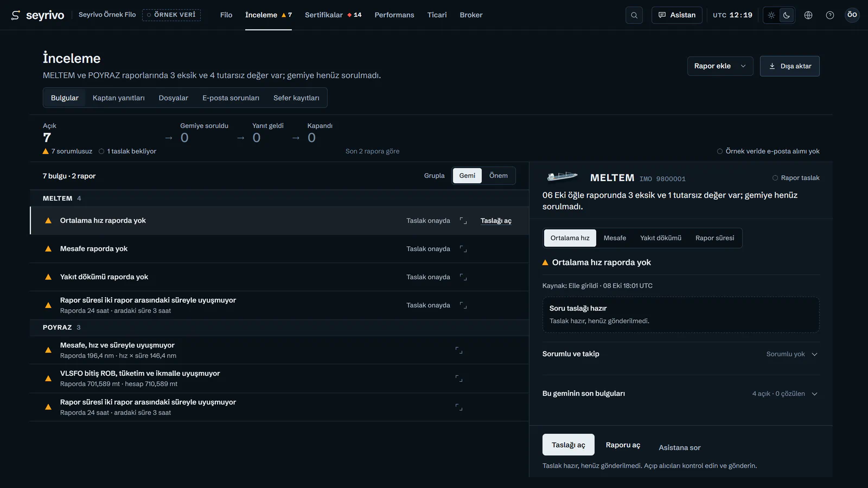The width and height of the screenshot is (868, 488).
Task: Expand the 'Ortalama hız raporda yok' row icon
Action: 463,221
